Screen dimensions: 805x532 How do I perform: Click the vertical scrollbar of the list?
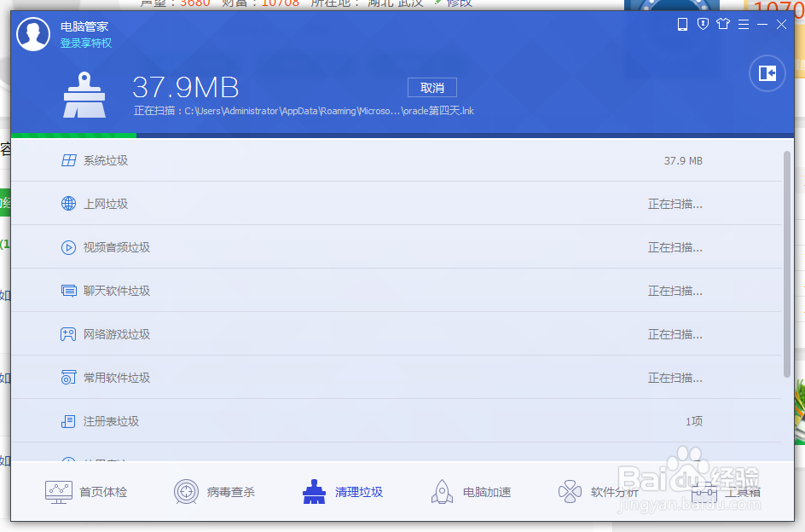click(x=786, y=264)
